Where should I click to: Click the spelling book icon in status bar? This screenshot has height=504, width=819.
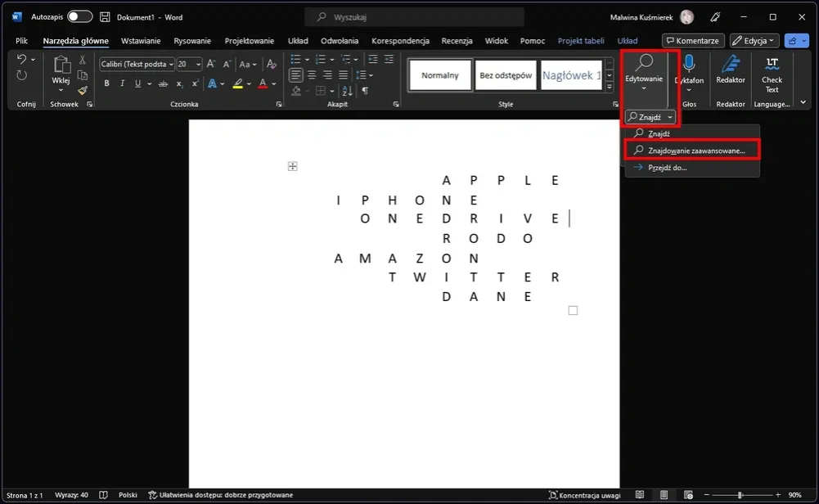pyautogui.click(x=103, y=495)
